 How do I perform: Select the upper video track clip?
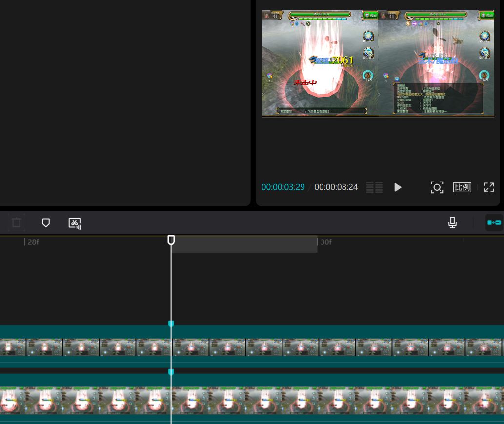pos(252,346)
